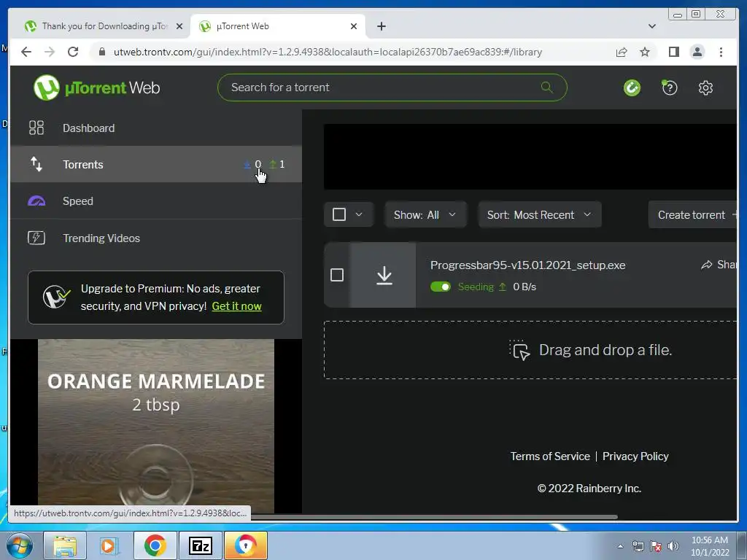The height and width of the screenshot is (560, 747).
Task: Click the browser address bar URL
Action: coord(328,52)
